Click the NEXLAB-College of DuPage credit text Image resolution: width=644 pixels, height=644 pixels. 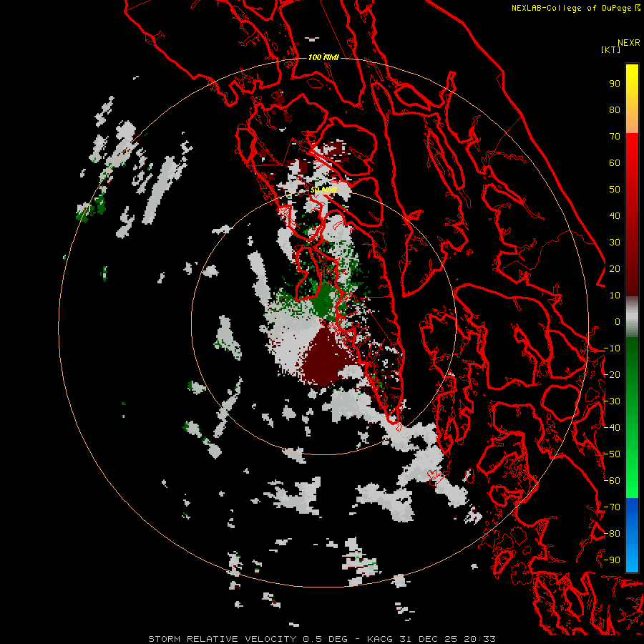[x=575, y=8]
